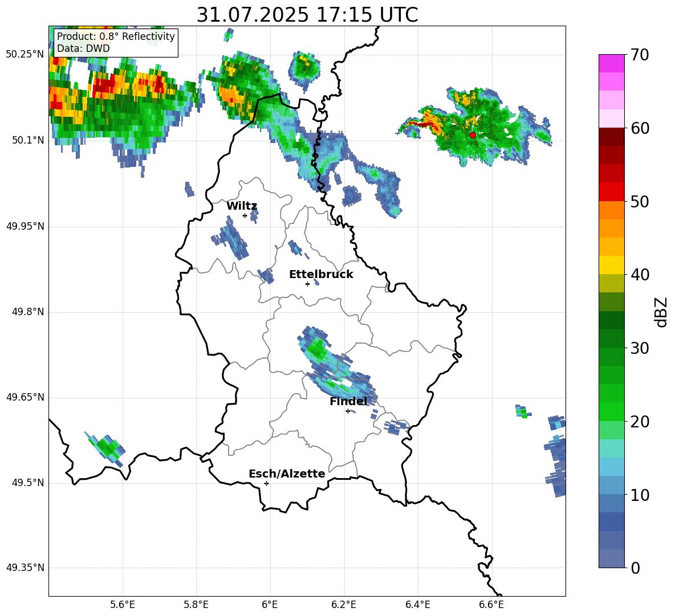Viewport: 675px width, 616px height.
Task: Click the Findel city label
Action: pyautogui.click(x=348, y=401)
